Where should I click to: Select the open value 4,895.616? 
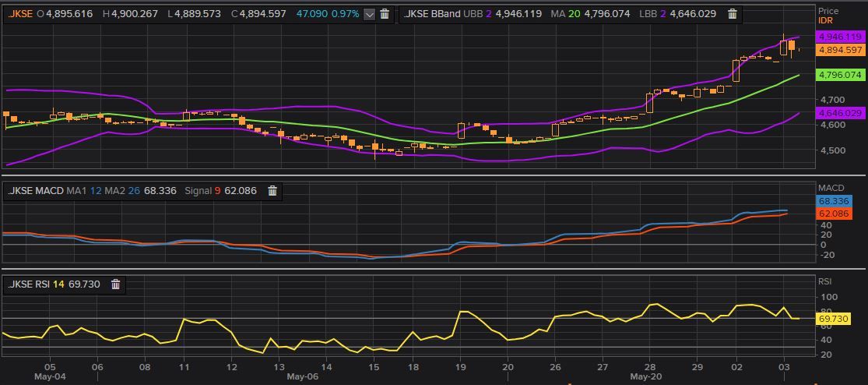tap(69, 14)
